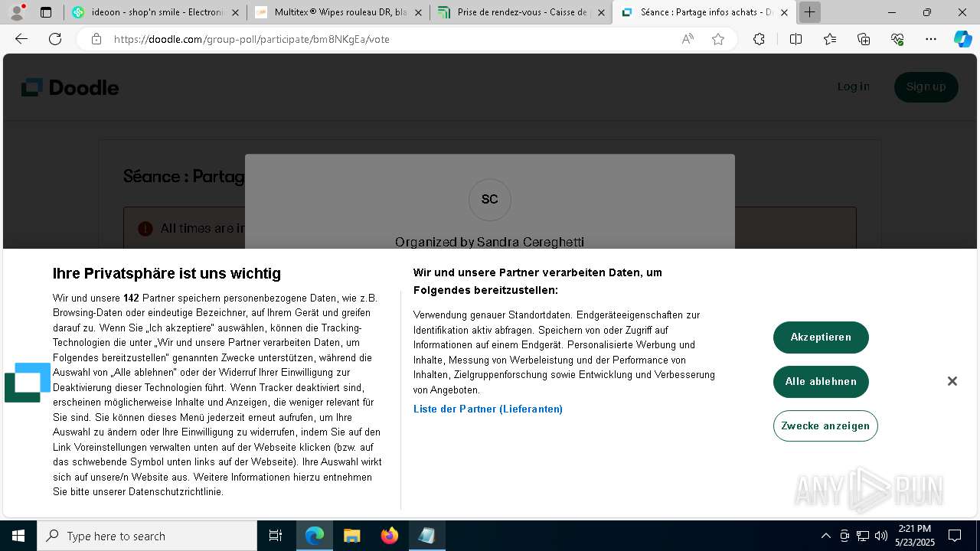Open the Windows Start menu

18,536
